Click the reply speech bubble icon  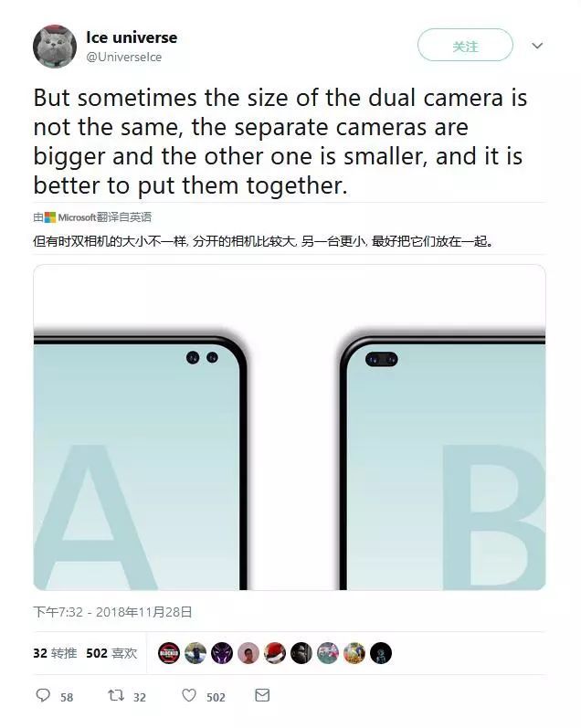[43, 695]
